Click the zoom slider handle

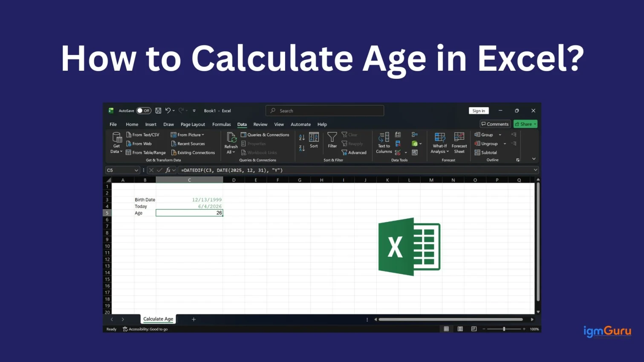[504, 329]
